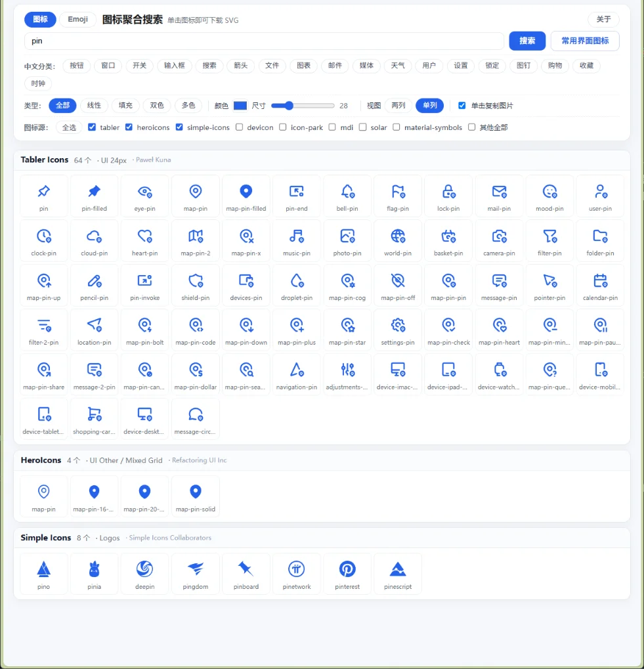The height and width of the screenshot is (669, 644).
Task: Enable the icon-park source
Action: click(283, 127)
